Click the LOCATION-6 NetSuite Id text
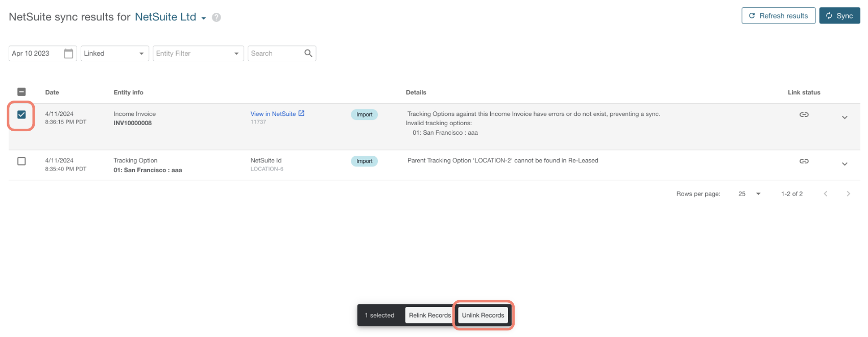The width and height of the screenshot is (868, 337). click(267, 169)
